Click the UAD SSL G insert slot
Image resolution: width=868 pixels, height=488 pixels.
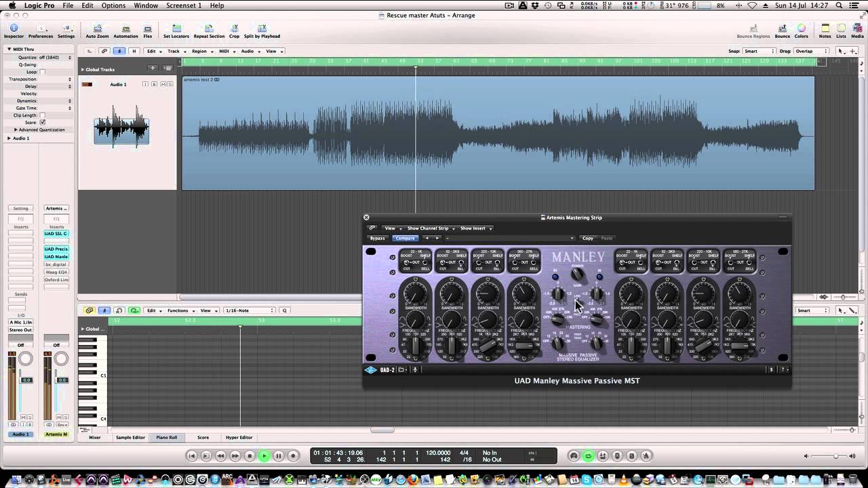pyautogui.click(x=56, y=233)
